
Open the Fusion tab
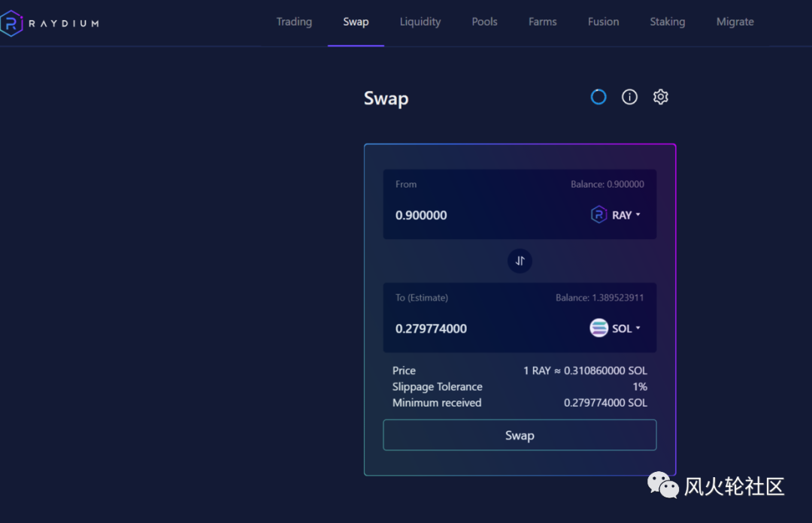(603, 22)
